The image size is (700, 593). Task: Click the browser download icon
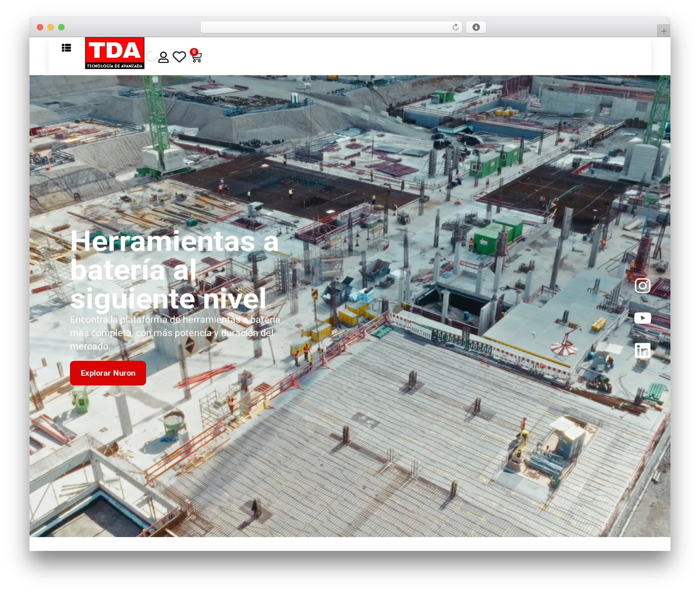coord(476,27)
